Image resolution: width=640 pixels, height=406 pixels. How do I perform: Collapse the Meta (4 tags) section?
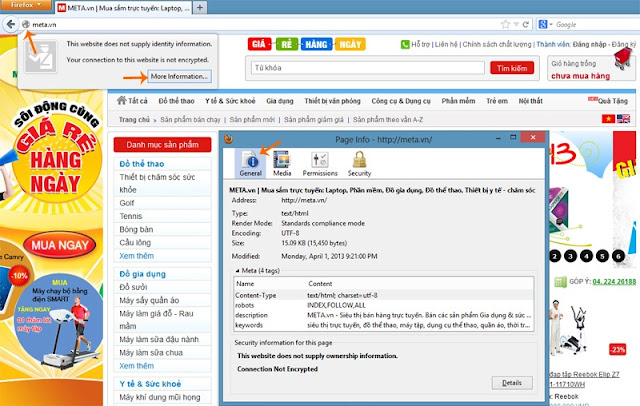click(237, 271)
